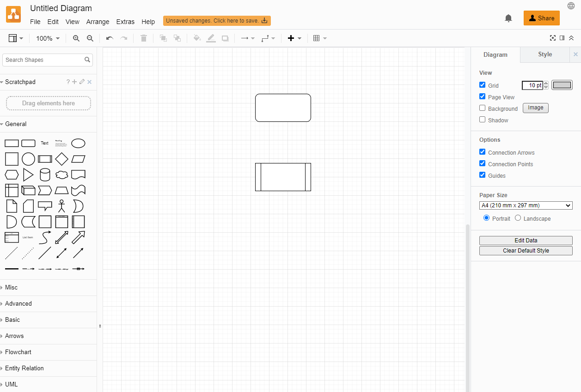The height and width of the screenshot is (392, 581).
Task: Open notifications bell icon
Action: click(508, 18)
